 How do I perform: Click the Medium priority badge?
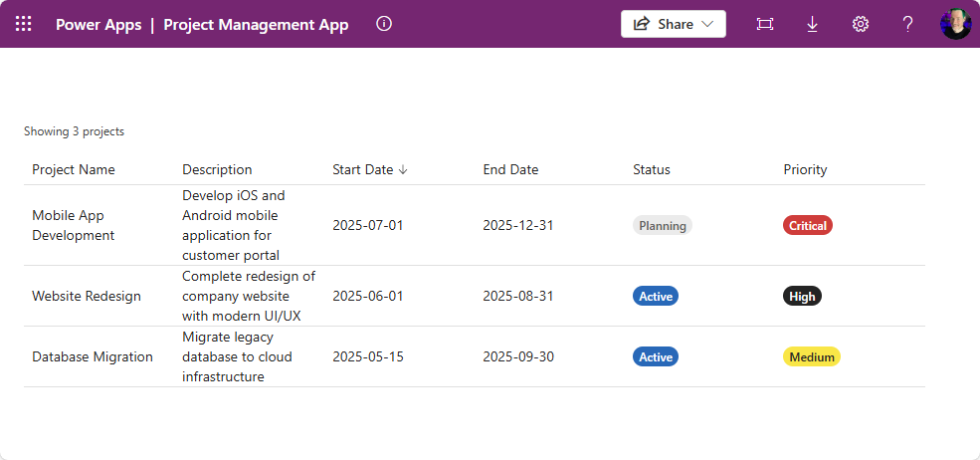811,357
